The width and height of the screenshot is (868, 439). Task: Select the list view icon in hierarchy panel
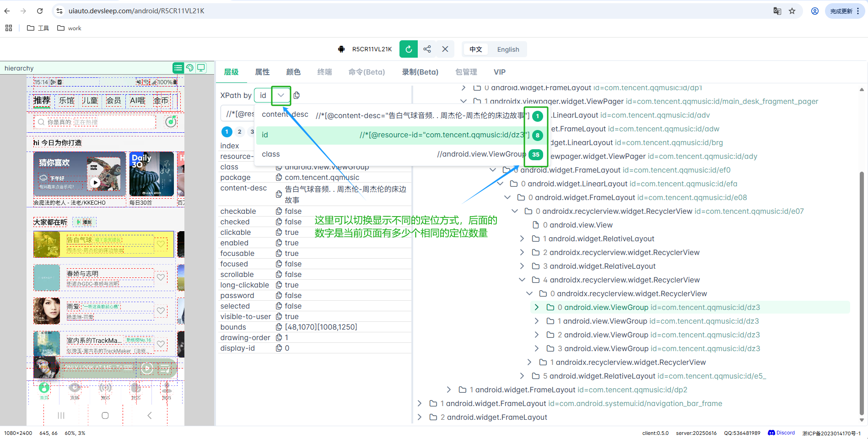click(178, 68)
